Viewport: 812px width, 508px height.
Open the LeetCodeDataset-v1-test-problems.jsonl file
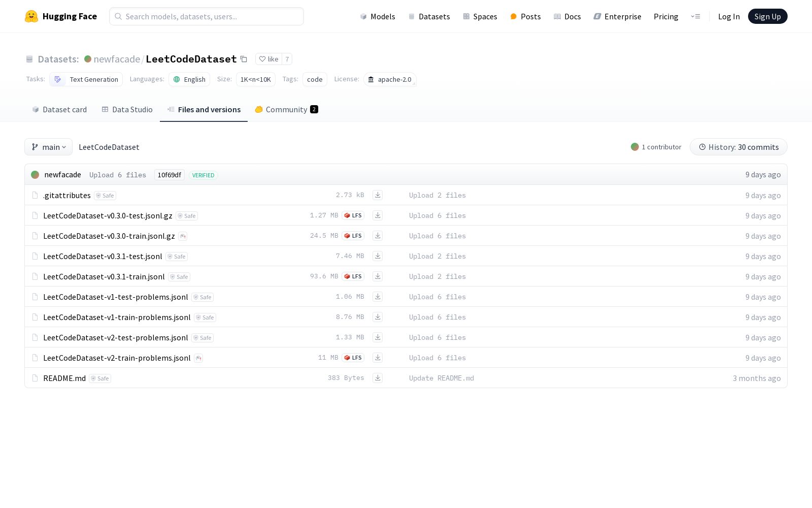[x=116, y=297]
